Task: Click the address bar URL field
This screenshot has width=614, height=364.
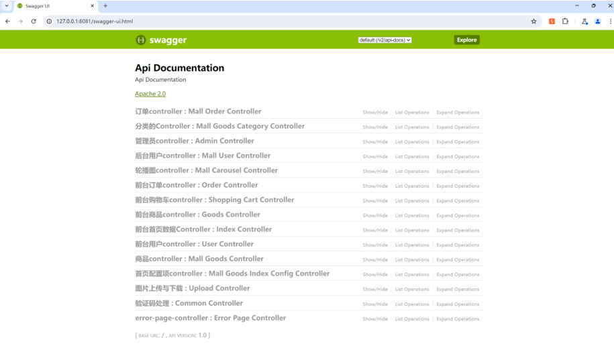Action: click(x=268, y=21)
